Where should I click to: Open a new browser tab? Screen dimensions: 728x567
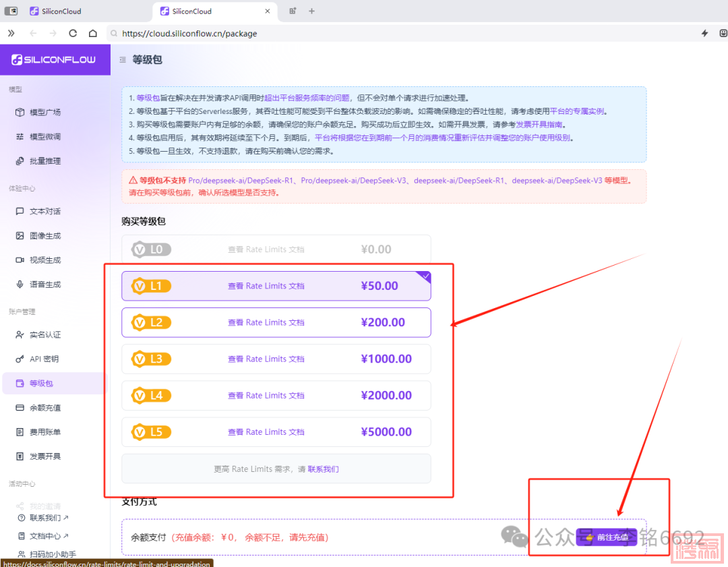(311, 11)
